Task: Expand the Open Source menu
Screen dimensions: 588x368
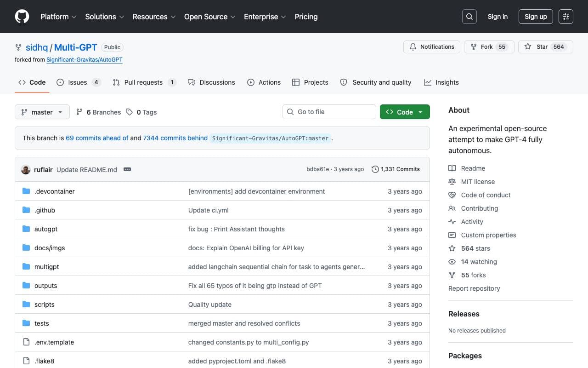Action: (210, 17)
